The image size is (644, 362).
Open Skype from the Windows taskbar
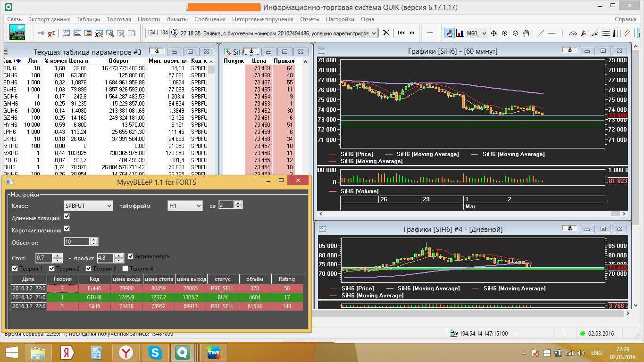point(155,352)
